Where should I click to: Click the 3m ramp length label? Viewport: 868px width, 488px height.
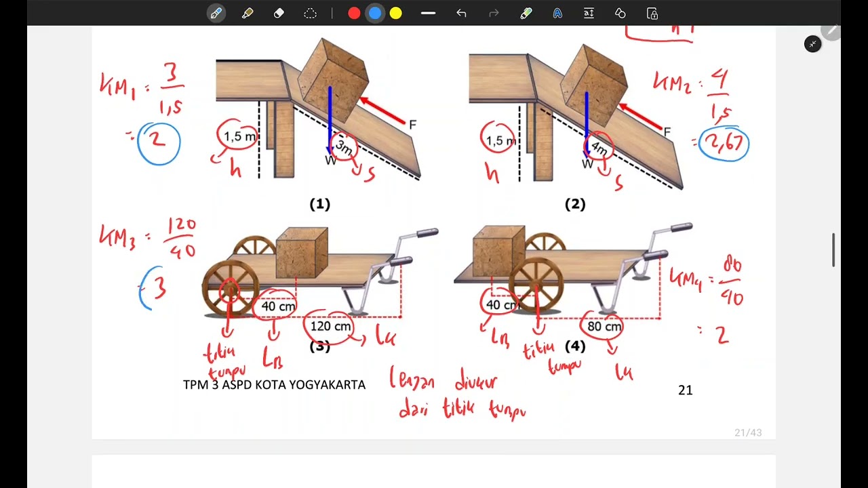pyautogui.click(x=344, y=146)
